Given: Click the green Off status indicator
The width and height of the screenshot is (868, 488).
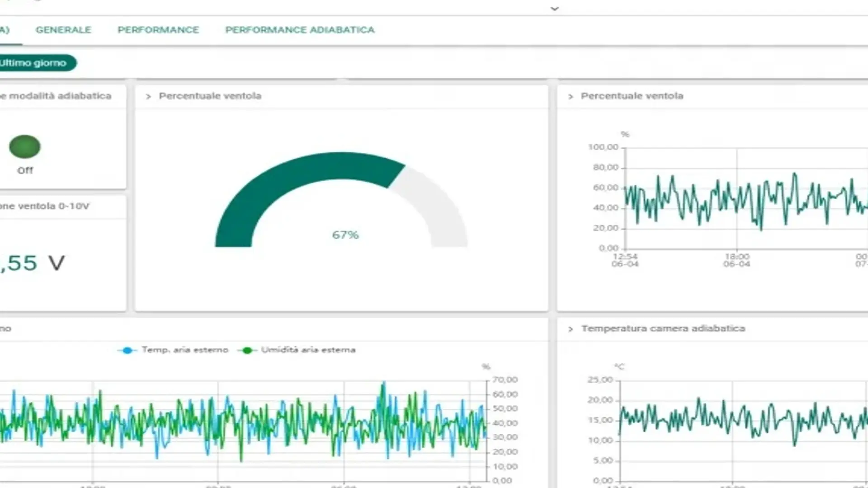Looking at the screenshot, I should pyautogui.click(x=25, y=147).
